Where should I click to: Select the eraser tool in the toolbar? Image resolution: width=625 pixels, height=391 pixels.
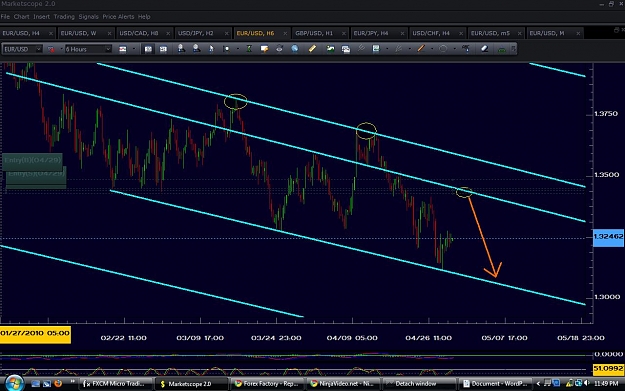pyautogui.click(x=484, y=49)
